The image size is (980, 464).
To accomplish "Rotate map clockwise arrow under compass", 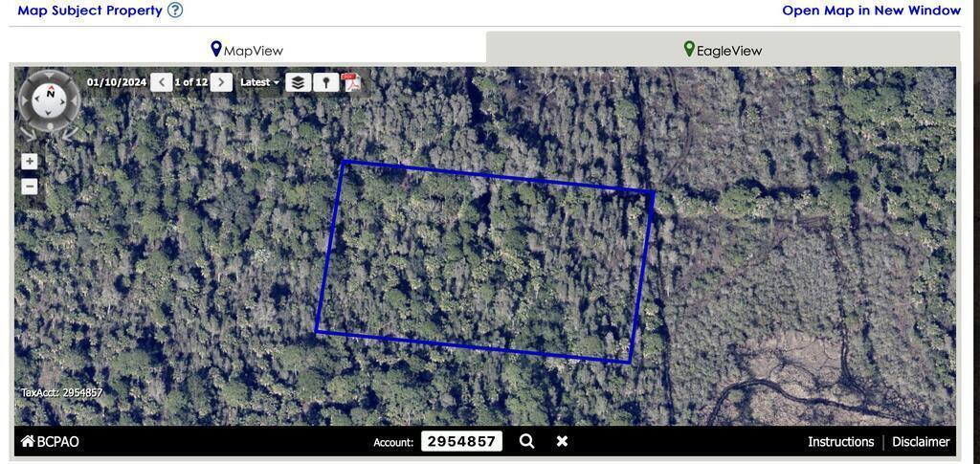I will [71, 133].
